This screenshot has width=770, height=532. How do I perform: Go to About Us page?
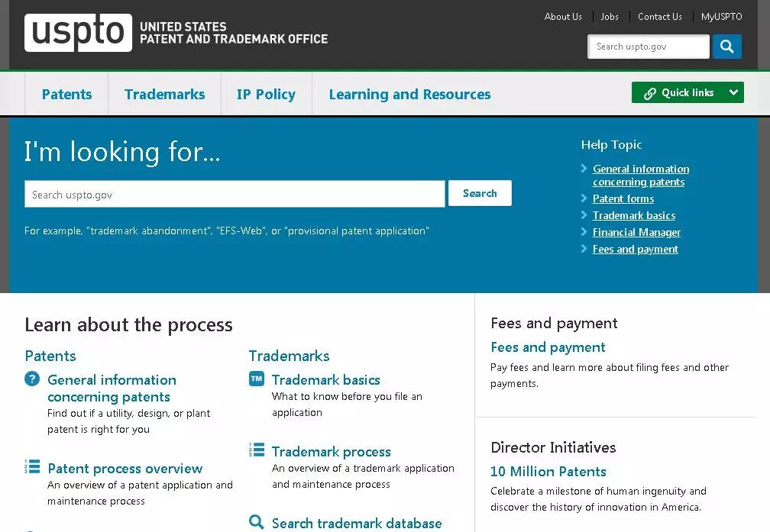point(563,17)
